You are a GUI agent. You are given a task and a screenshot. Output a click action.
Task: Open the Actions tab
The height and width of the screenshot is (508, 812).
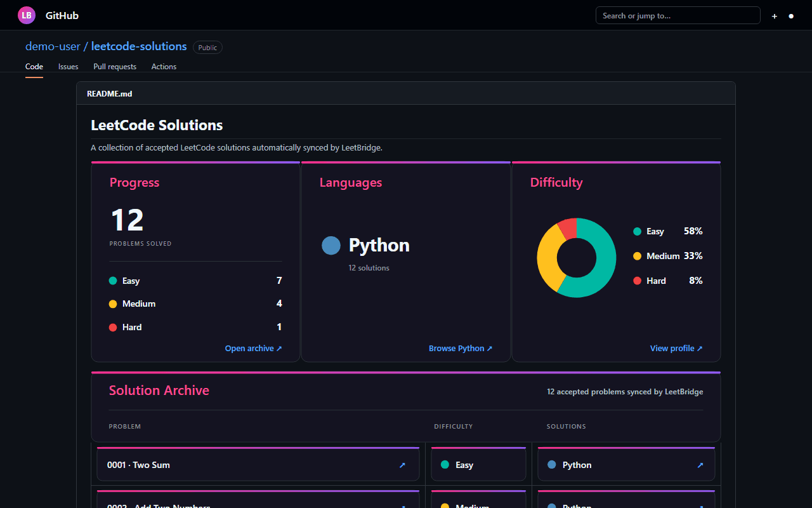(164, 67)
